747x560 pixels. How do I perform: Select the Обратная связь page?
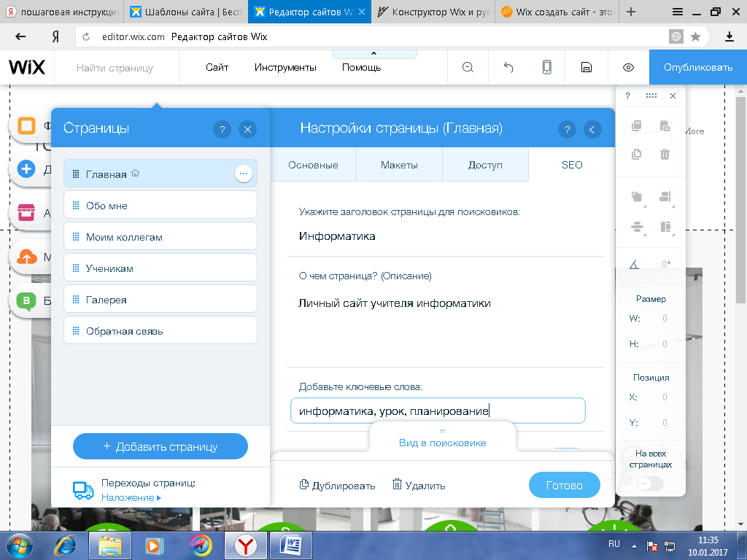coord(160,331)
